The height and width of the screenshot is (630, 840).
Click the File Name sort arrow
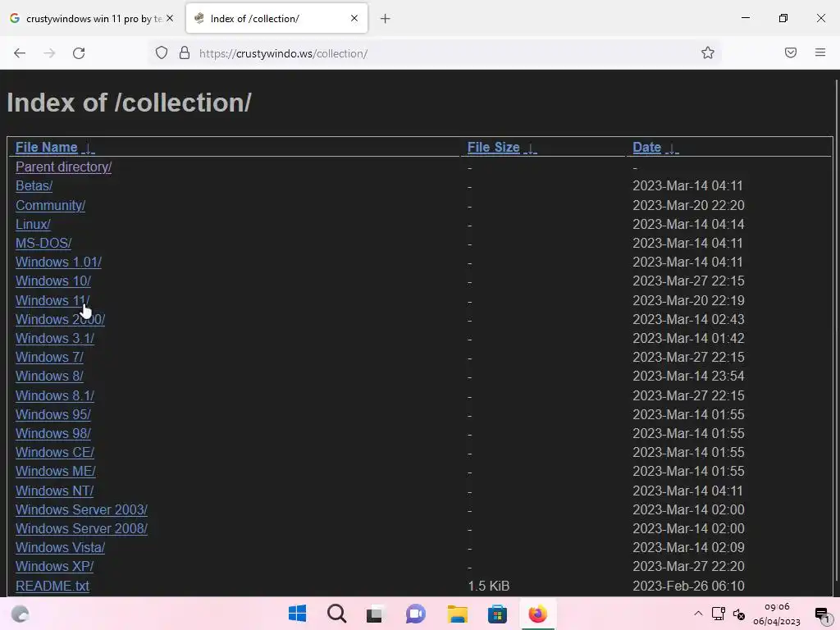[x=89, y=148]
